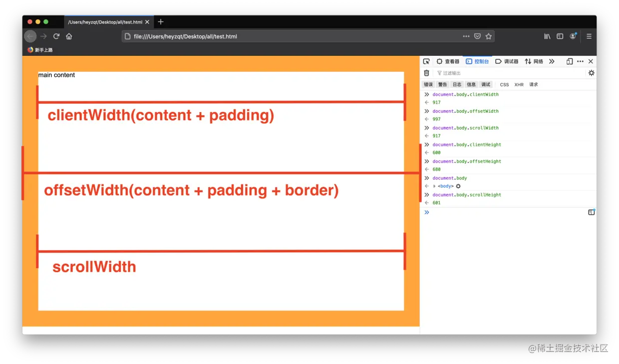Highlight body node with target icon
The width and height of the screenshot is (619, 364).
point(458,186)
